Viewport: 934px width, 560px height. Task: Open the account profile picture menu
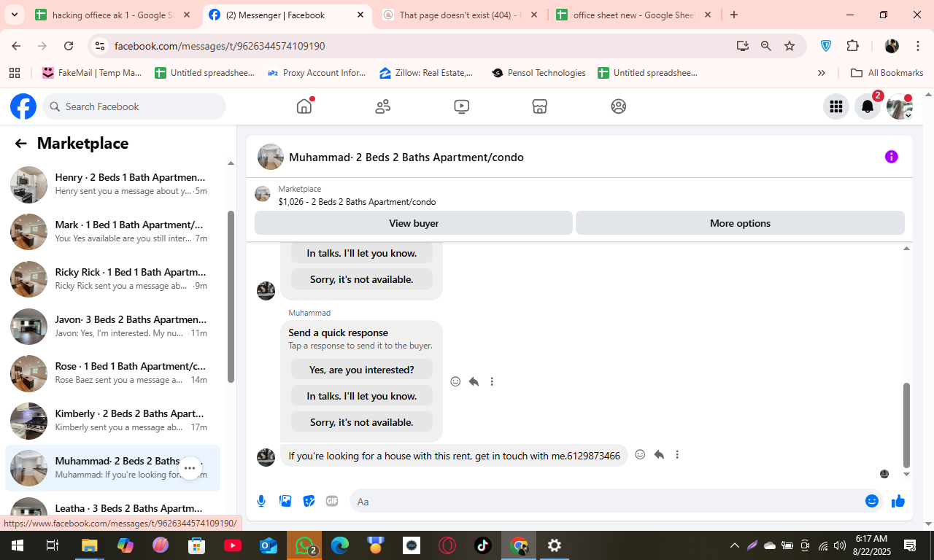click(899, 106)
